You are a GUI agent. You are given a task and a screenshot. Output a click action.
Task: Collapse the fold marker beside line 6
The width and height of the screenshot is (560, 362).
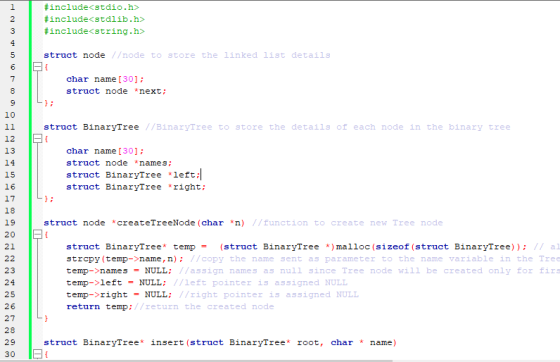point(38,67)
